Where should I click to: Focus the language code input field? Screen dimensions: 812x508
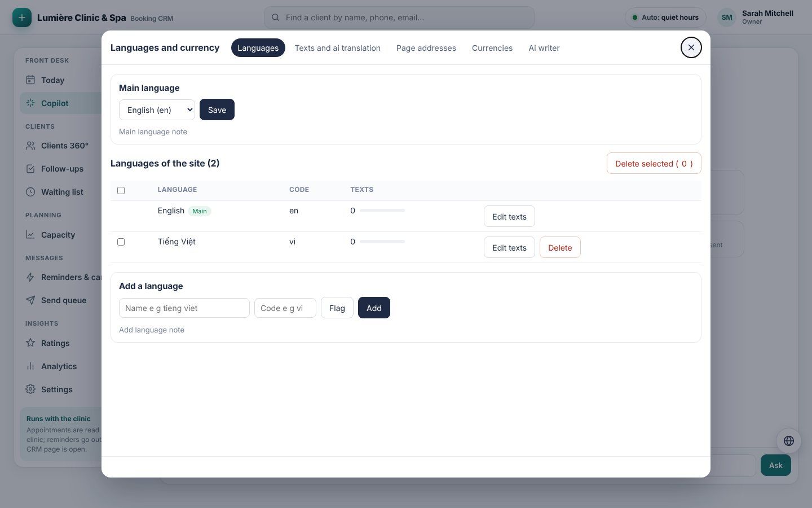(285, 308)
